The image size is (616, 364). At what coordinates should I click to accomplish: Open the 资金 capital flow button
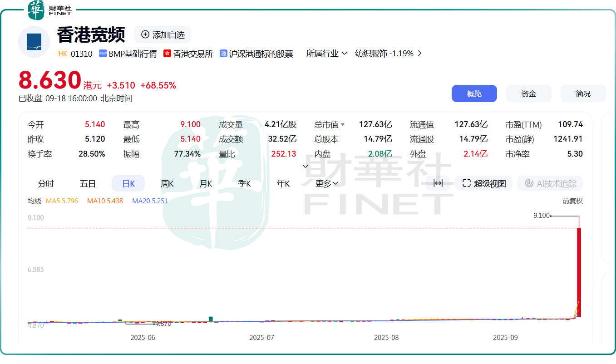529,93
